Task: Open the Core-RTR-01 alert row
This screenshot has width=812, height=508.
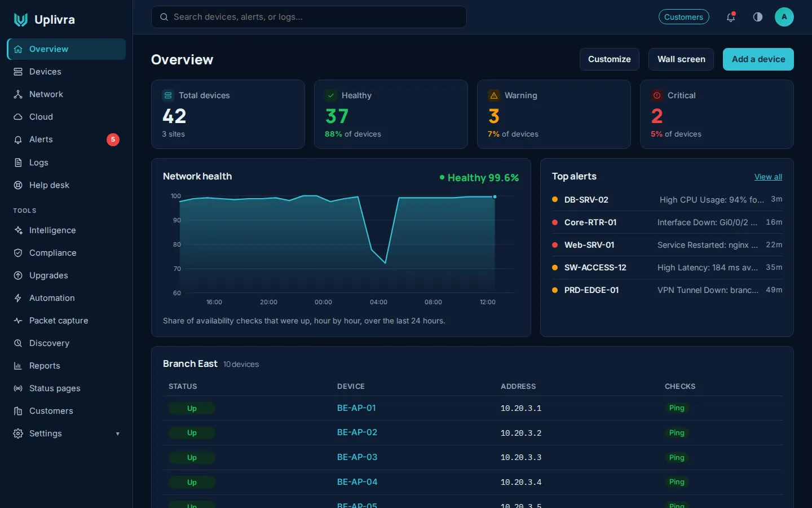Action: click(667, 222)
